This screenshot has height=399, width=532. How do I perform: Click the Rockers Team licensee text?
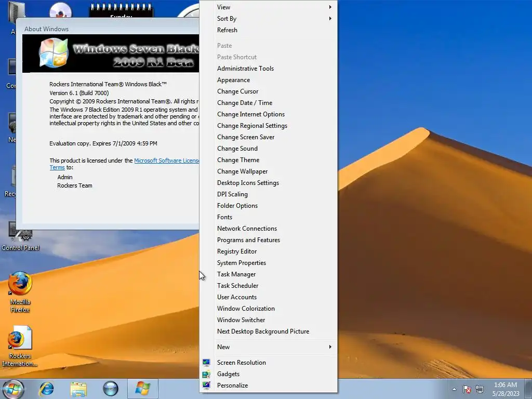click(75, 185)
